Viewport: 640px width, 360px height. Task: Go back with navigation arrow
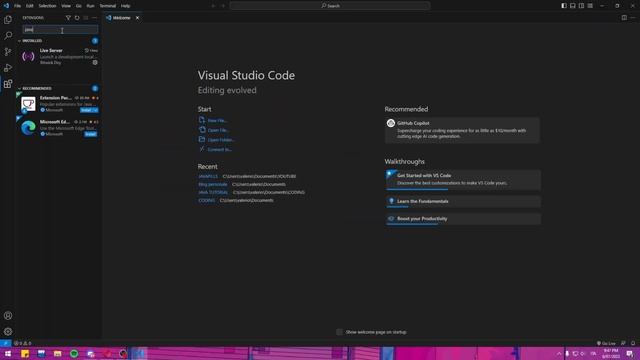tap(213, 6)
